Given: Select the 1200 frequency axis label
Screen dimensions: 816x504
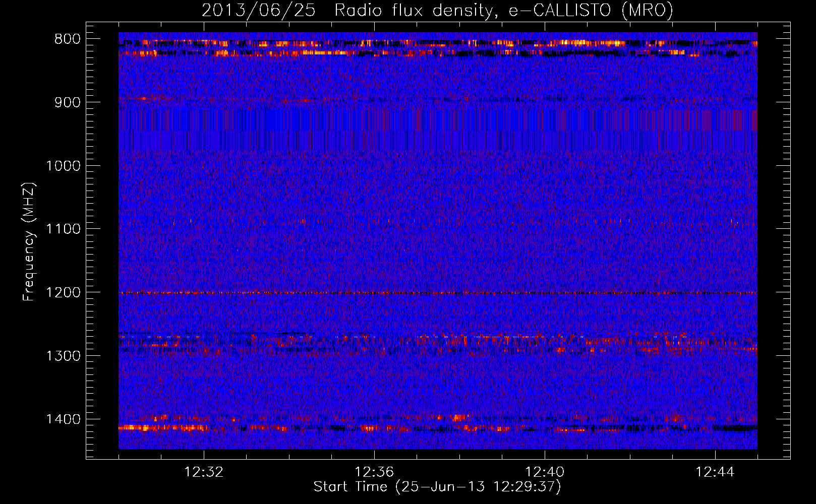Looking at the screenshot, I should pyautogui.click(x=63, y=292).
